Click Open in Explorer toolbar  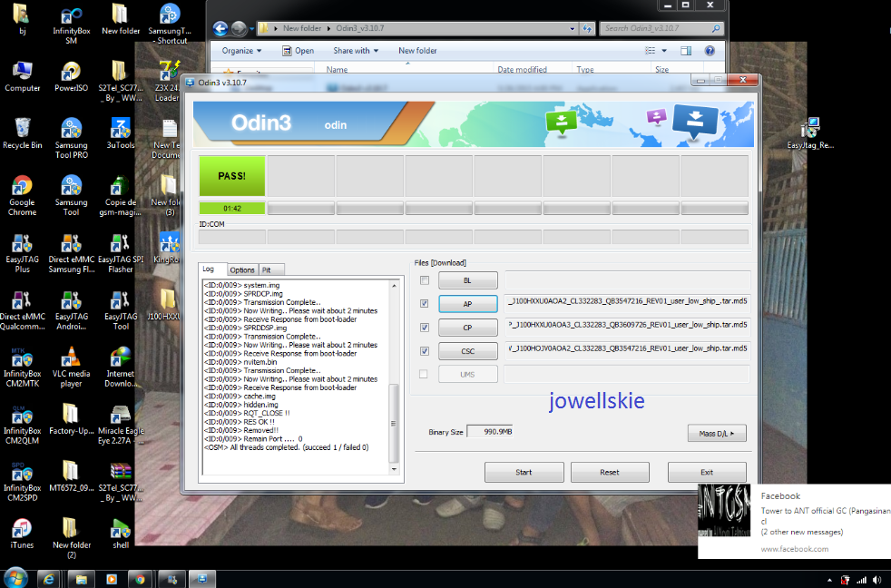(x=299, y=51)
